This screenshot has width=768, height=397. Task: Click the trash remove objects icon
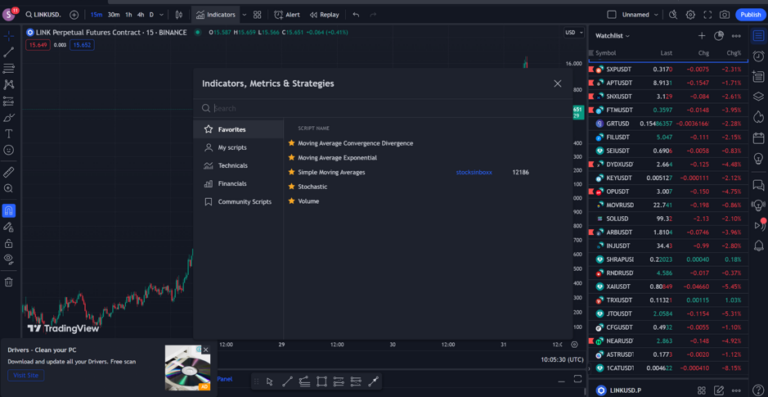coord(9,282)
